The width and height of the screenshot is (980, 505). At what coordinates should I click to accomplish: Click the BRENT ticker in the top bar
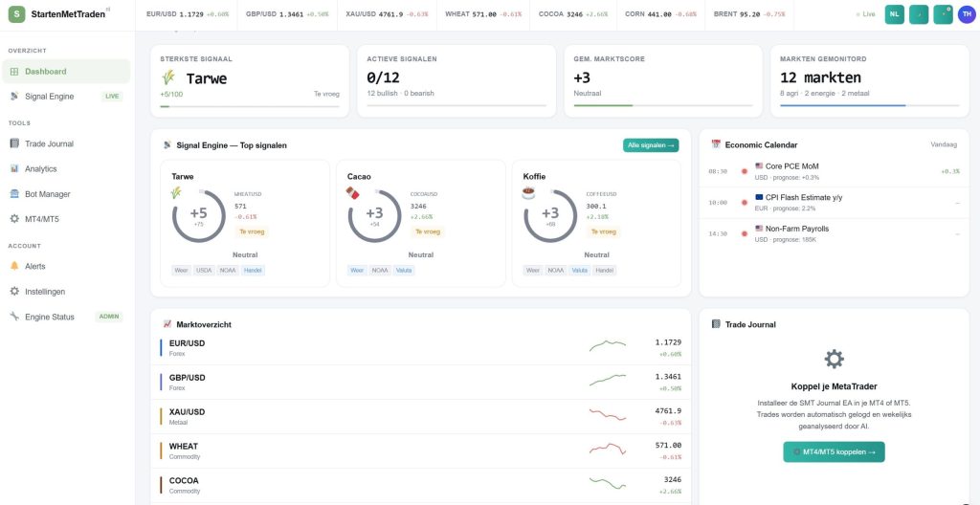(749, 13)
